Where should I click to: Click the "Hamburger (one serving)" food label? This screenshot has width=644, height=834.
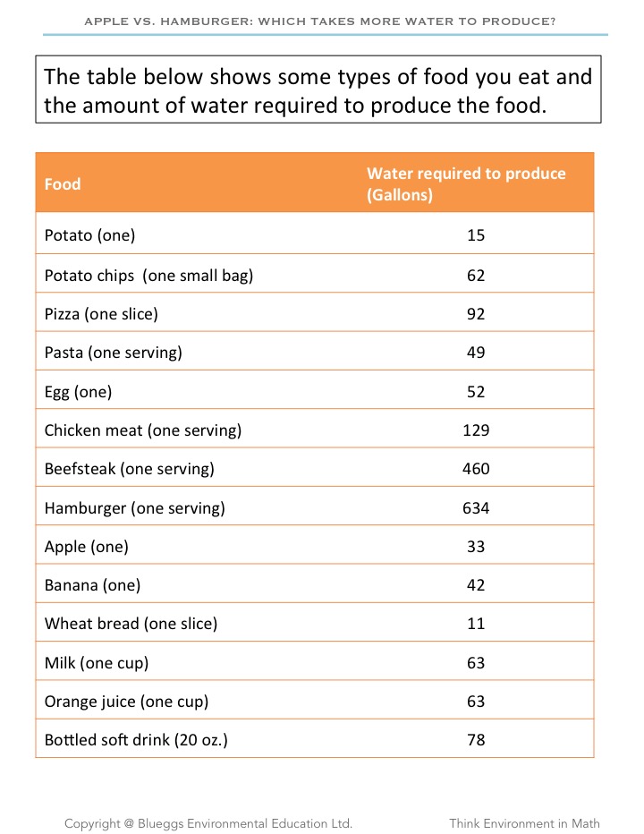134,508
